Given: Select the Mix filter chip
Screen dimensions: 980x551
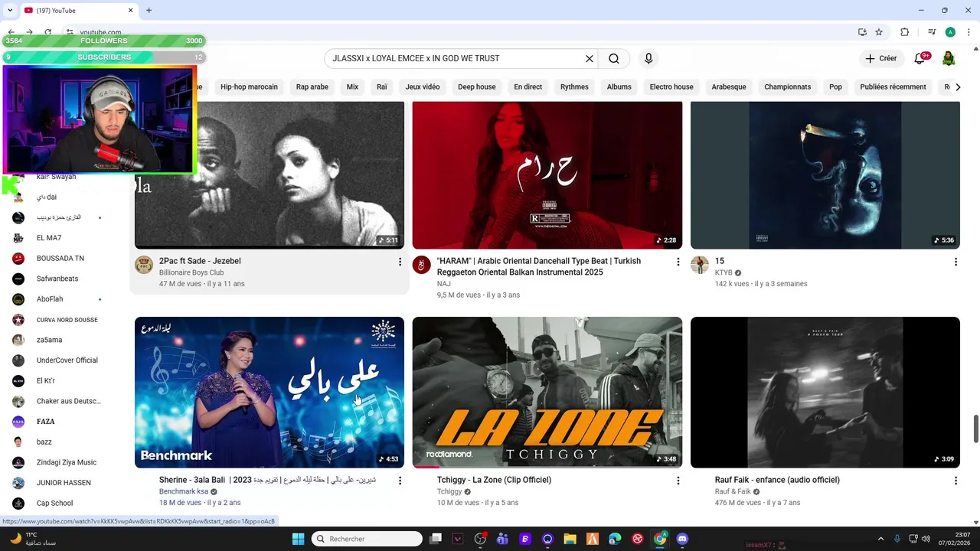Looking at the screenshot, I should click(x=352, y=86).
